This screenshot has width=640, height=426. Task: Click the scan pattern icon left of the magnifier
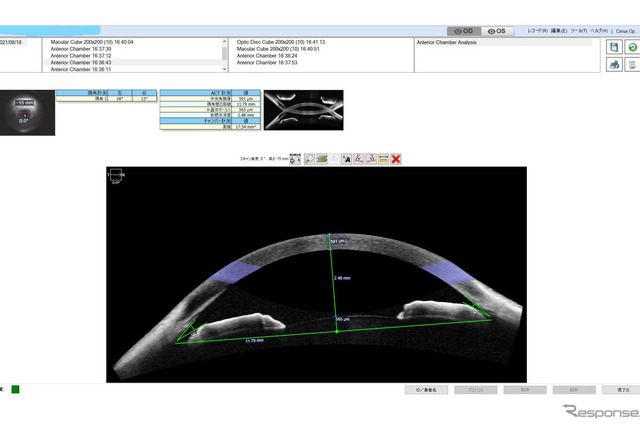click(x=295, y=159)
